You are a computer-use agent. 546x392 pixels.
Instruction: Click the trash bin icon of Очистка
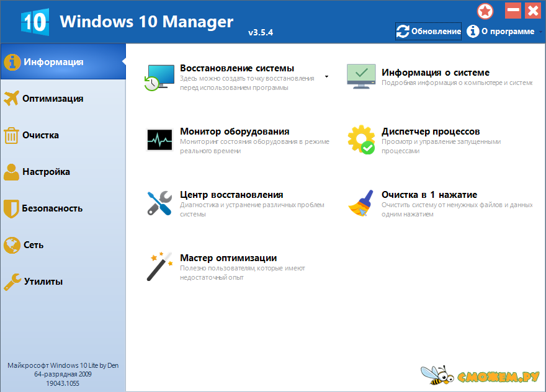[x=11, y=135]
